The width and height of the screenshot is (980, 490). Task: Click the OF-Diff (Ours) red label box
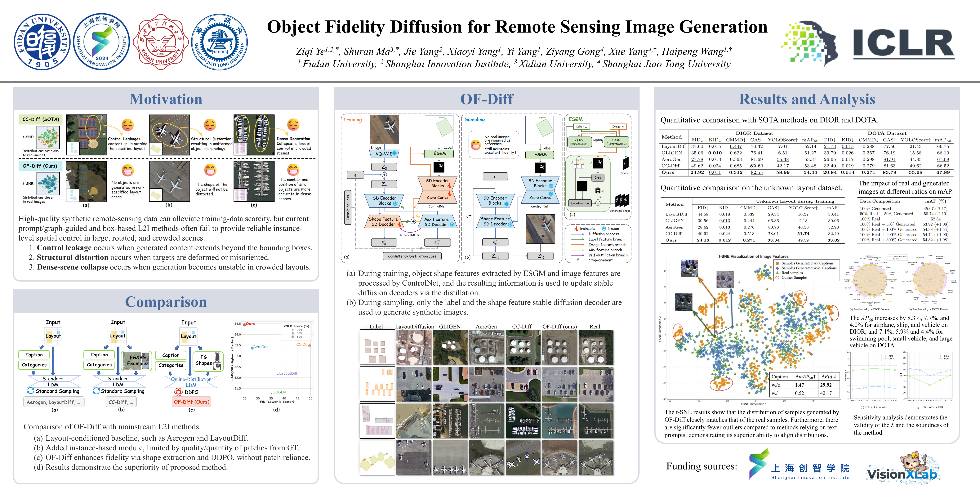(x=191, y=402)
